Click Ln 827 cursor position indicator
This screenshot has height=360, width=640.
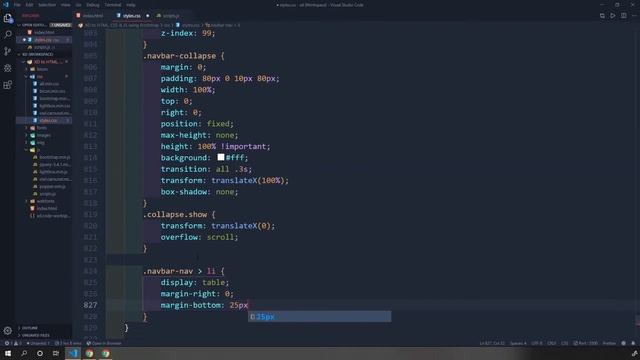(492, 343)
